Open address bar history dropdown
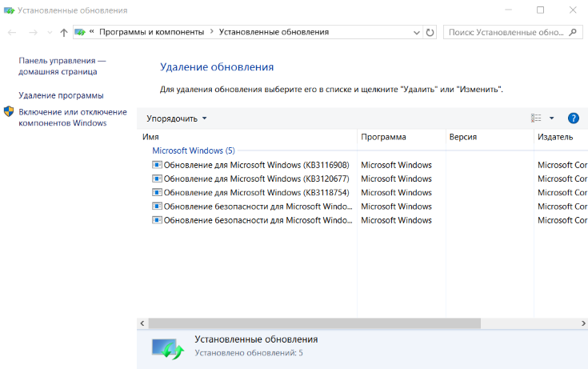Viewport: 588px width, 369px height. (416, 33)
